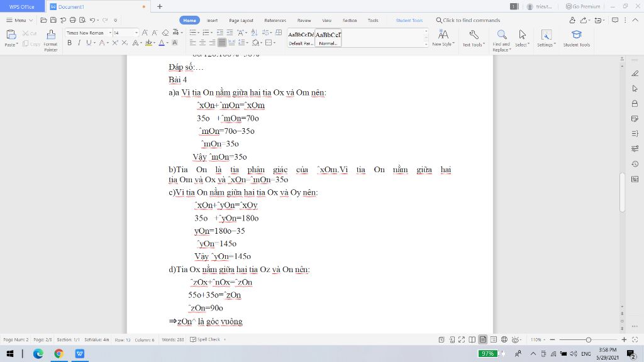
Task: Click the comment icon near top right
Action: tap(615, 20)
